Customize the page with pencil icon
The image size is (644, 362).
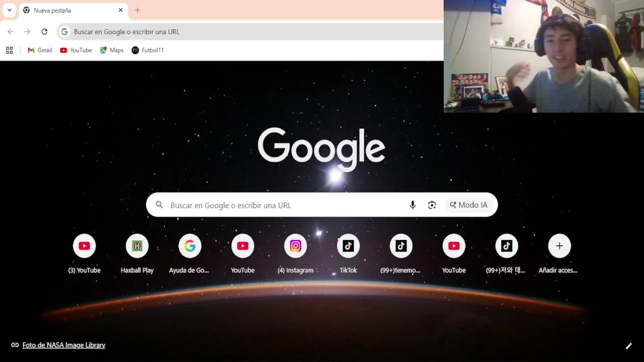click(628, 346)
